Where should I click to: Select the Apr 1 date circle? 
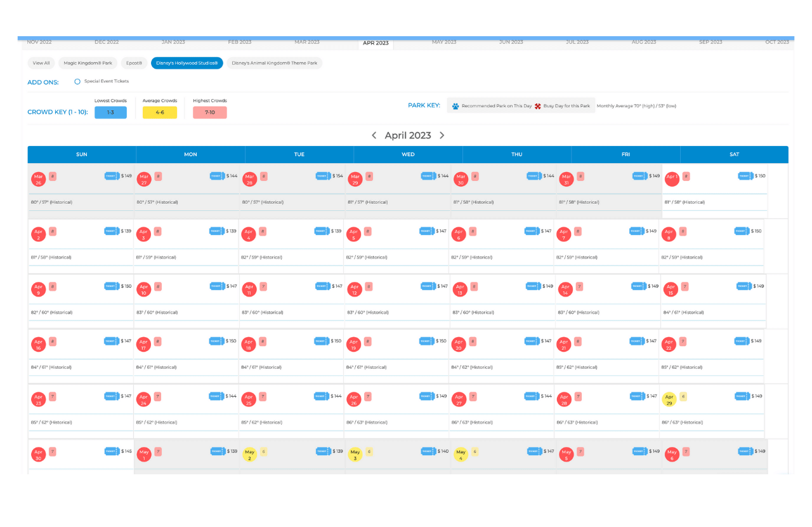(672, 179)
